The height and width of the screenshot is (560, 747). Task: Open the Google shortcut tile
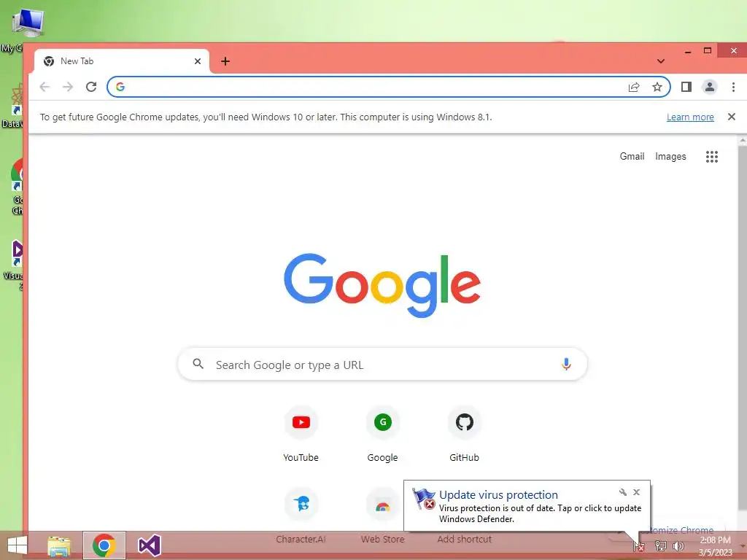pos(382,434)
